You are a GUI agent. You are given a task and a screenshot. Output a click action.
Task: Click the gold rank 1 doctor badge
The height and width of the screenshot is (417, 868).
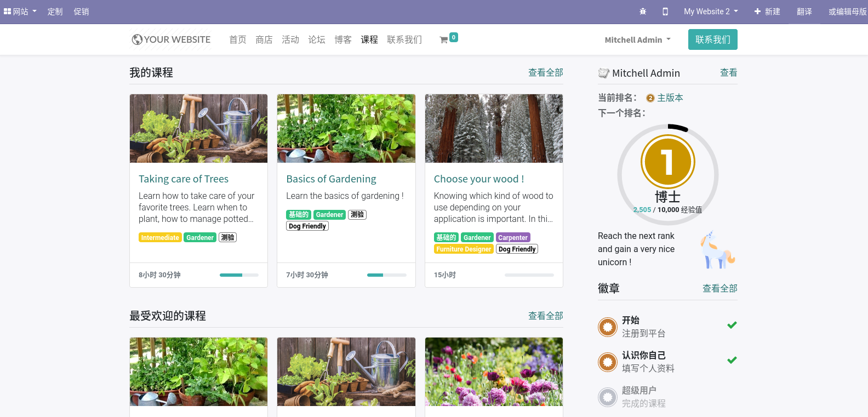pyautogui.click(x=667, y=162)
